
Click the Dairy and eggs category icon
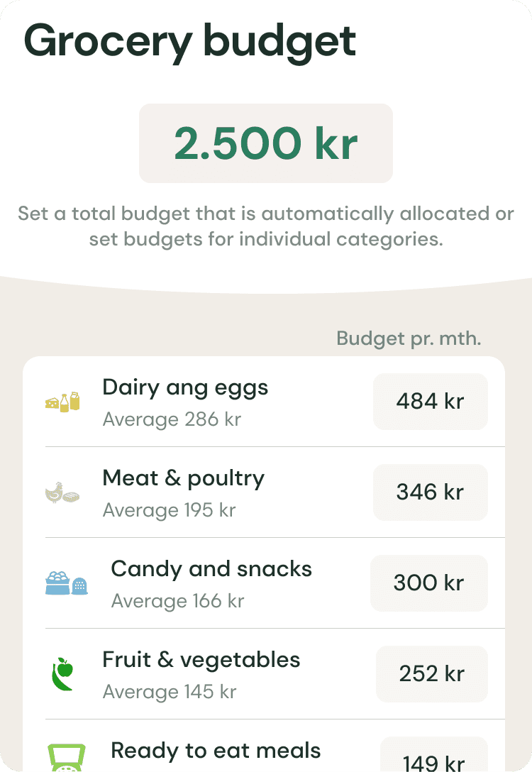(62, 402)
